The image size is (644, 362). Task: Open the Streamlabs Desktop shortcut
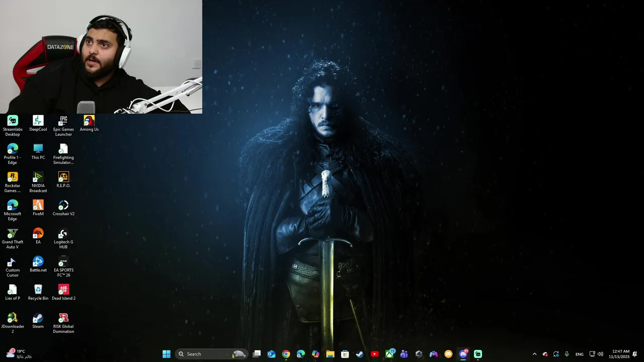[13, 126]
